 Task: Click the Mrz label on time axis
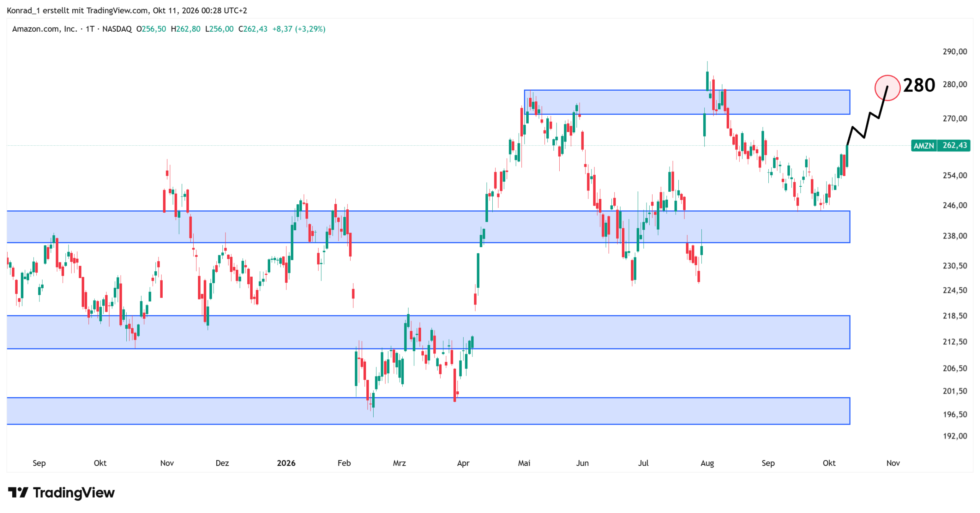tap(399, 464)
